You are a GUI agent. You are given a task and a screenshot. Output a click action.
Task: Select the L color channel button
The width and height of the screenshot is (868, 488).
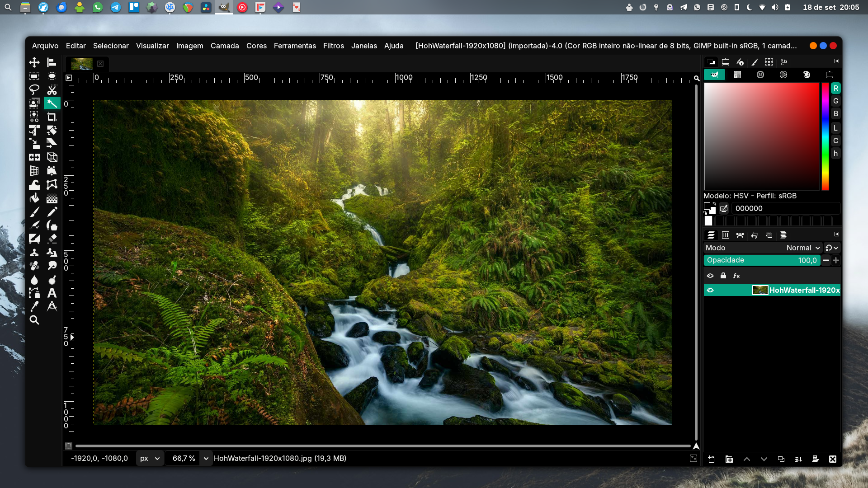835,128
